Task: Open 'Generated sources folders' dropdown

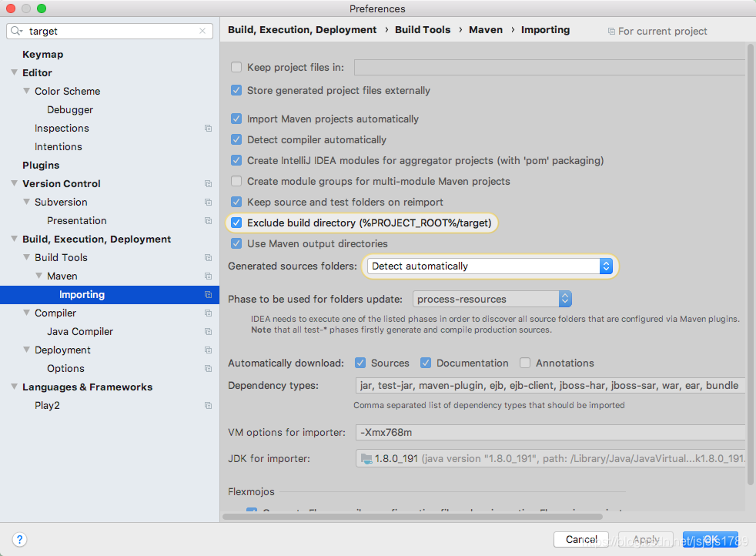Action: point(490,266)
